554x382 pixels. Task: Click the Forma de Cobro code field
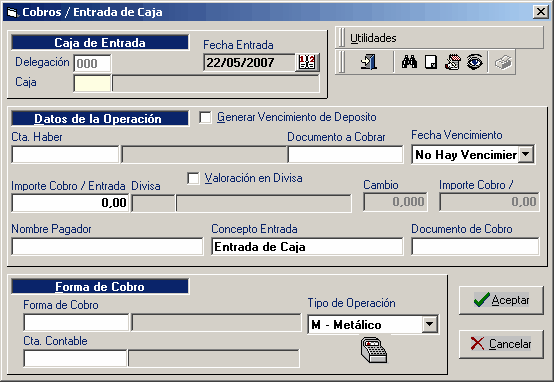pos(76,322)
